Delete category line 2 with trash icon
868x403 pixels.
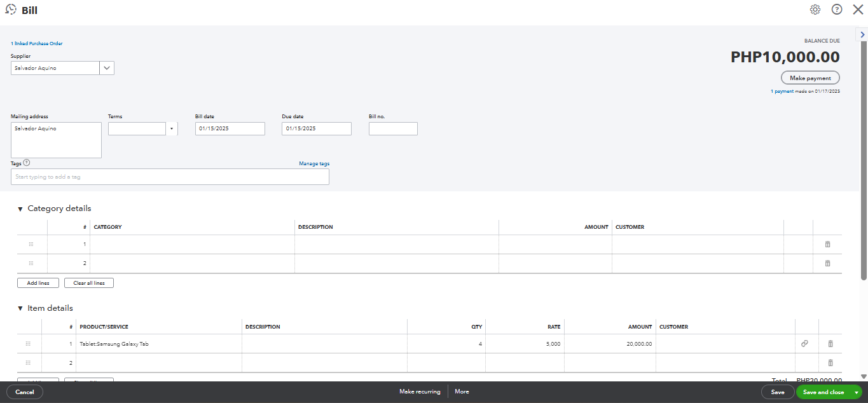pyautogui.click(x=827, y=263)
